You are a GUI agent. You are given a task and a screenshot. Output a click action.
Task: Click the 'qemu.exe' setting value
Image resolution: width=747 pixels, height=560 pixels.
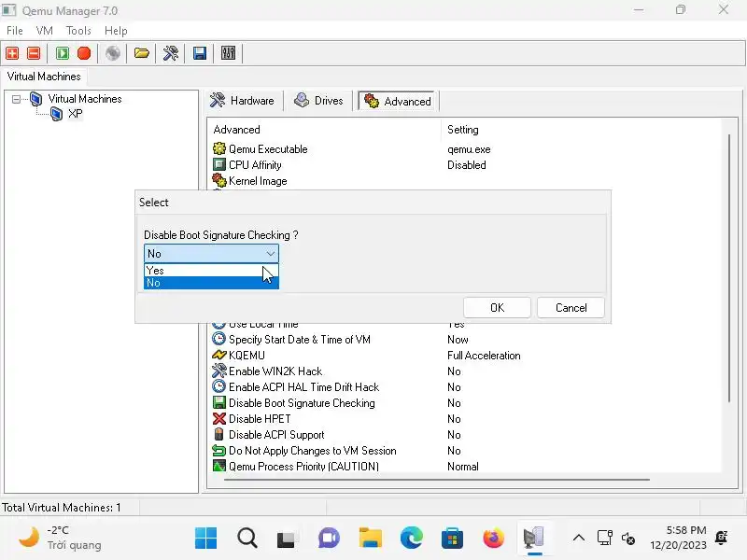(469, 149)
